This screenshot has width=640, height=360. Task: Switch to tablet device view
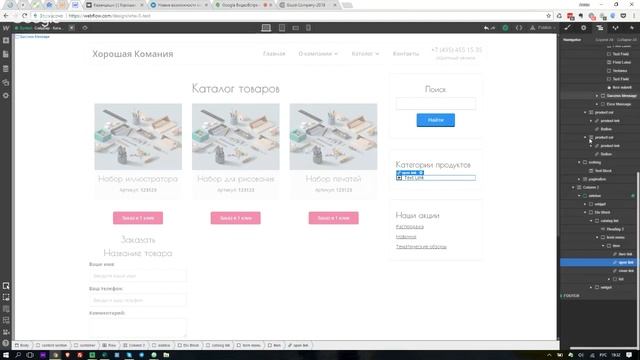pyautogui.click(x=282, y=28)
